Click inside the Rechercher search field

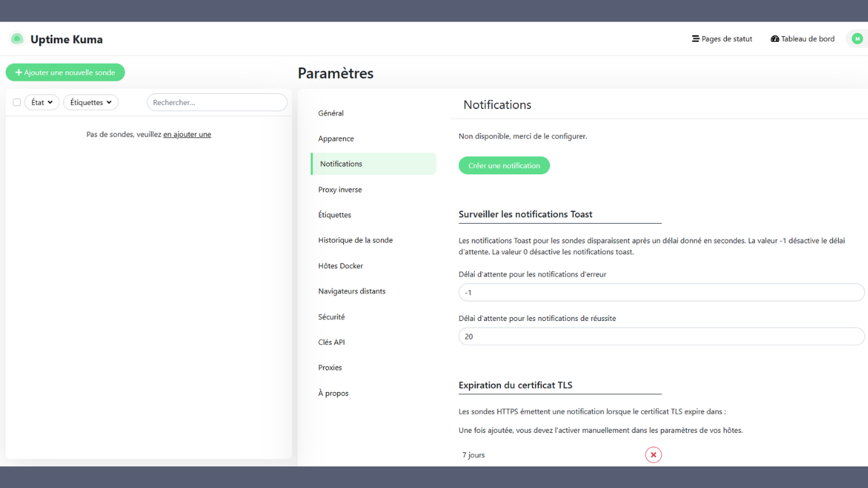click(x=217, y=102)
